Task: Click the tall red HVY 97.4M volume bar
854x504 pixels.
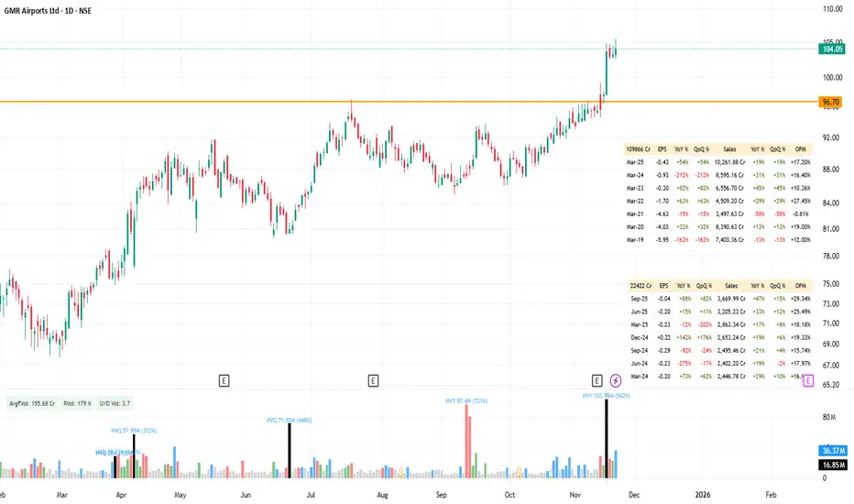Action: [466, 442]
